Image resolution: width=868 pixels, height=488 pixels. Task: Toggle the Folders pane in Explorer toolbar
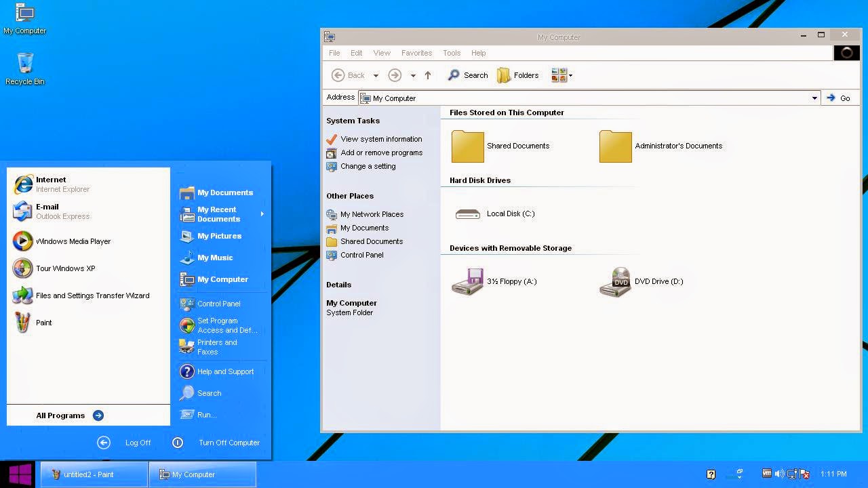pyautogui.click(x=518, y=75)
